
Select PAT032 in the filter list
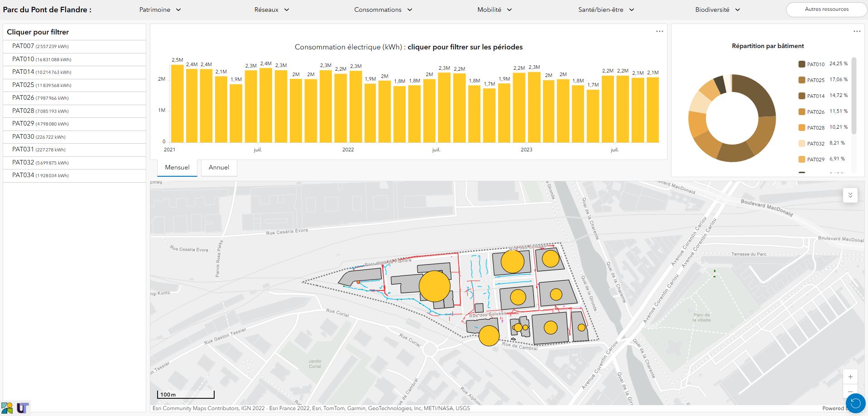click(42, 163)
